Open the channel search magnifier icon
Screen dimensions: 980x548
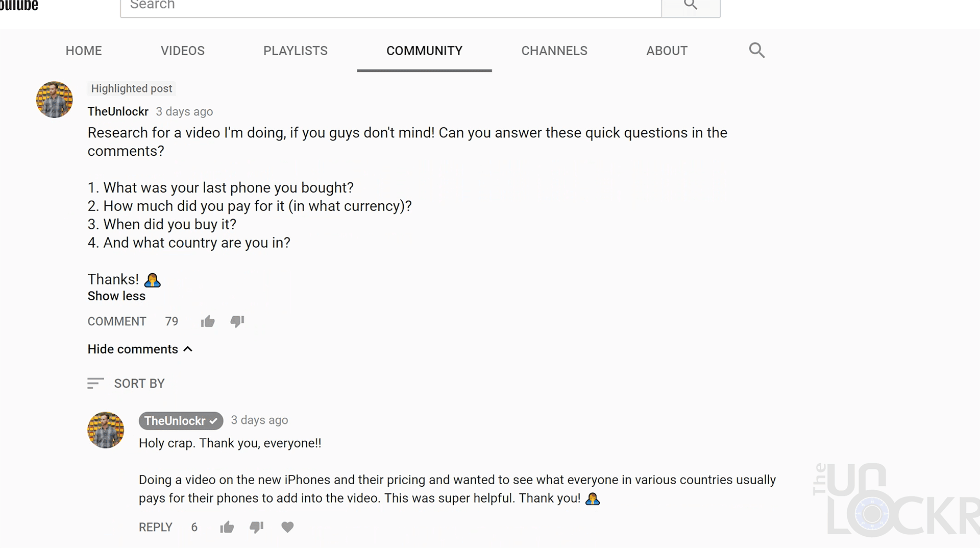click(756, 50)
